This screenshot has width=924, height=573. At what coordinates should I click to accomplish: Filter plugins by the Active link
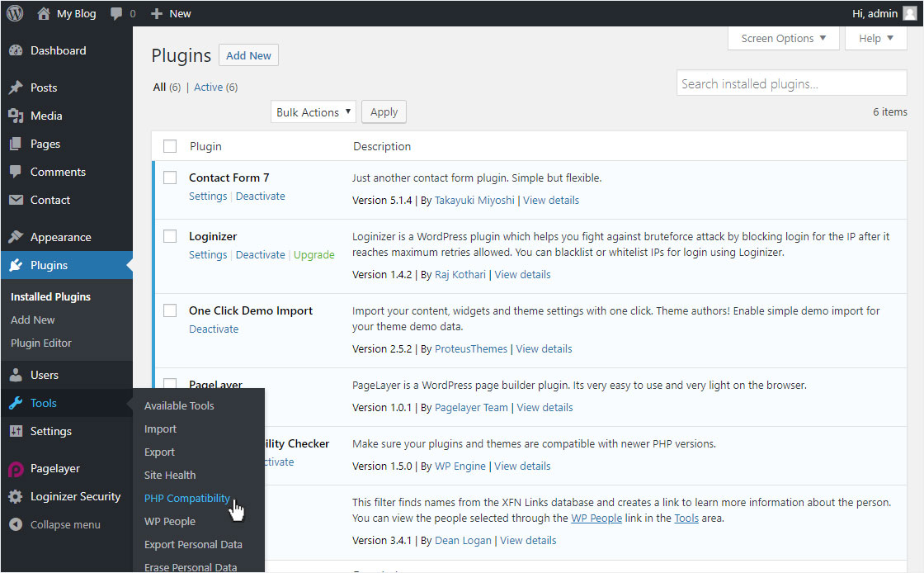click(209, 88)
